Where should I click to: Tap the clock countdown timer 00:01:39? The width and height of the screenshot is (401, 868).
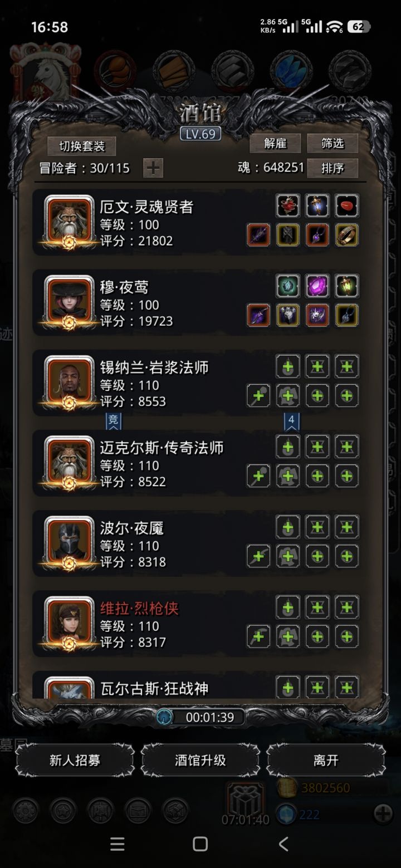point(200,717)
